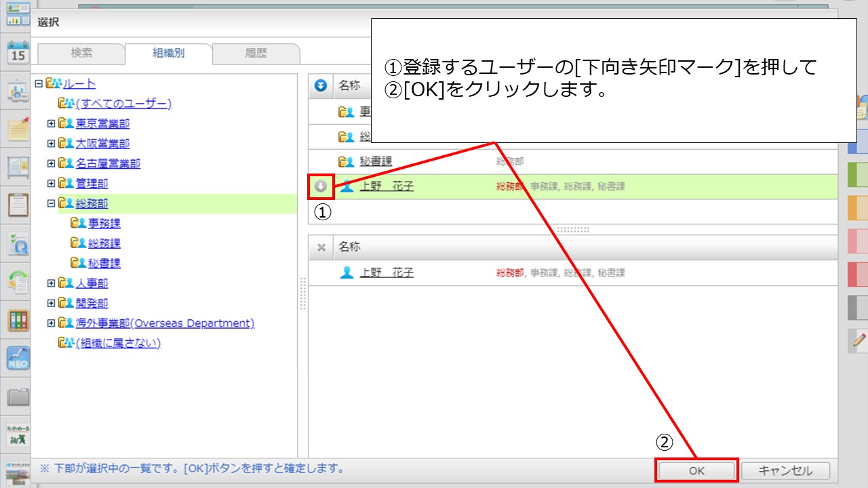Click the blue select-all arrow in header
The width and height of the screenshot is (868, 488).
click(x=321, y=85)
